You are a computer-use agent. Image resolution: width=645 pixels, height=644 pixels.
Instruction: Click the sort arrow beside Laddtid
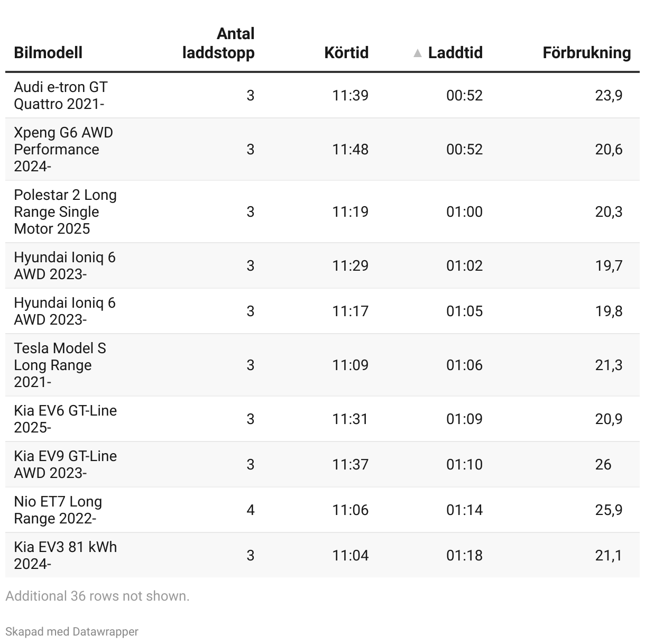[418, 53]
